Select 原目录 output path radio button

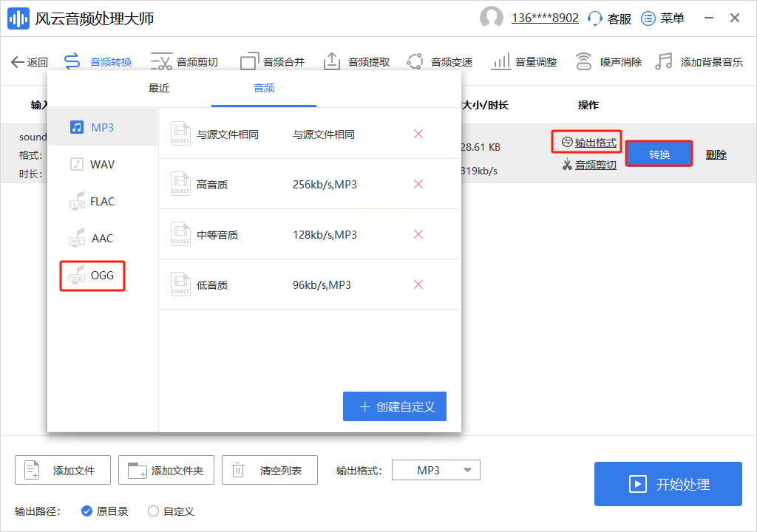pyautogui.click(x=86, y=511)
